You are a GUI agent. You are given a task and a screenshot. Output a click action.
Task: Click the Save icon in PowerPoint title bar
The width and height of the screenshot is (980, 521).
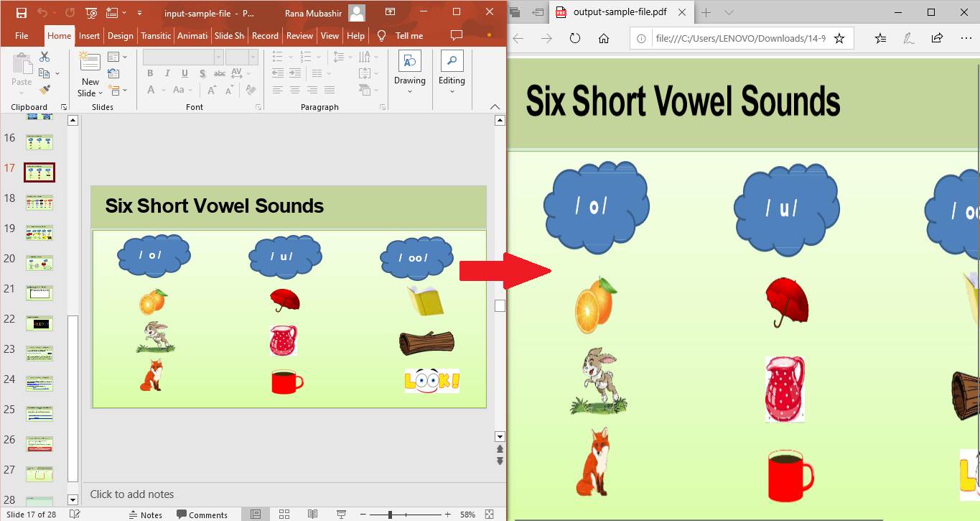coord(21,12)
